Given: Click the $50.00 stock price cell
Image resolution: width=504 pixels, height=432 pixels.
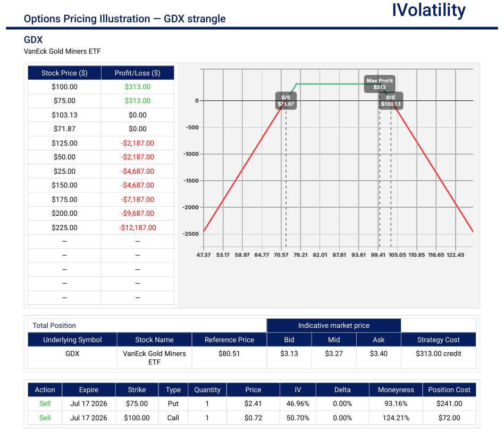Looking at the screenshot, I should click(x=64, y=157).
